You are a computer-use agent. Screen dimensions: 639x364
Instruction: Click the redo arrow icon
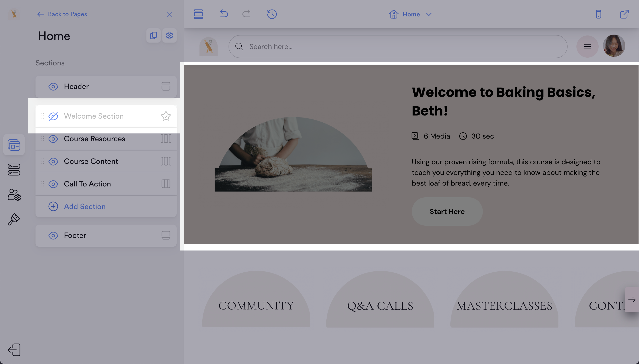point(246,14)
